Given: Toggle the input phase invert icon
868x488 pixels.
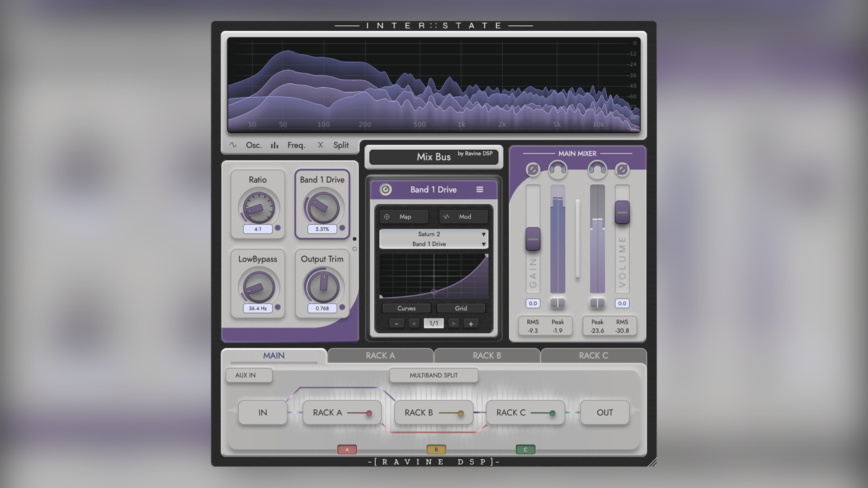Looking at the screenshot, I should pyautogui.click(x=533, y=170).
